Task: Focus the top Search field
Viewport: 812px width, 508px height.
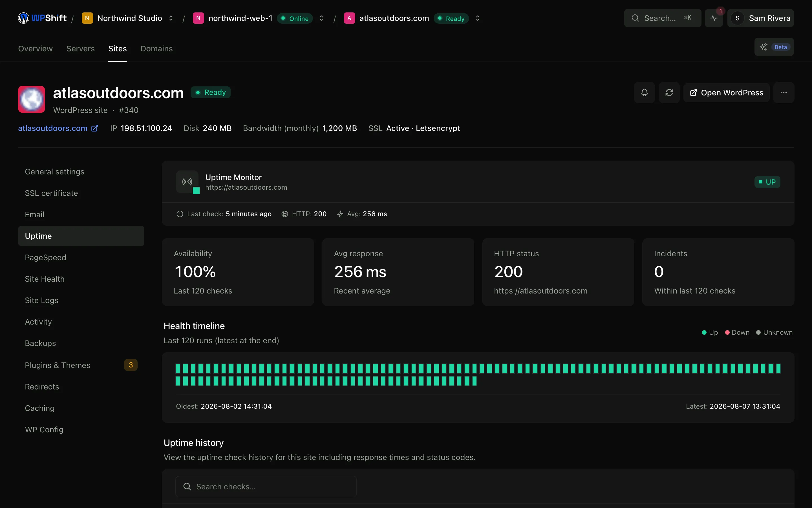Action: click(x=662, y=18)
